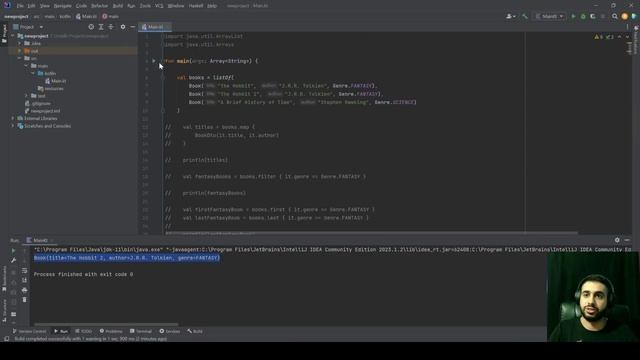This screenshot has width=640, height=360.
Task: Collapse the kotlin folder
Action: 33,73
